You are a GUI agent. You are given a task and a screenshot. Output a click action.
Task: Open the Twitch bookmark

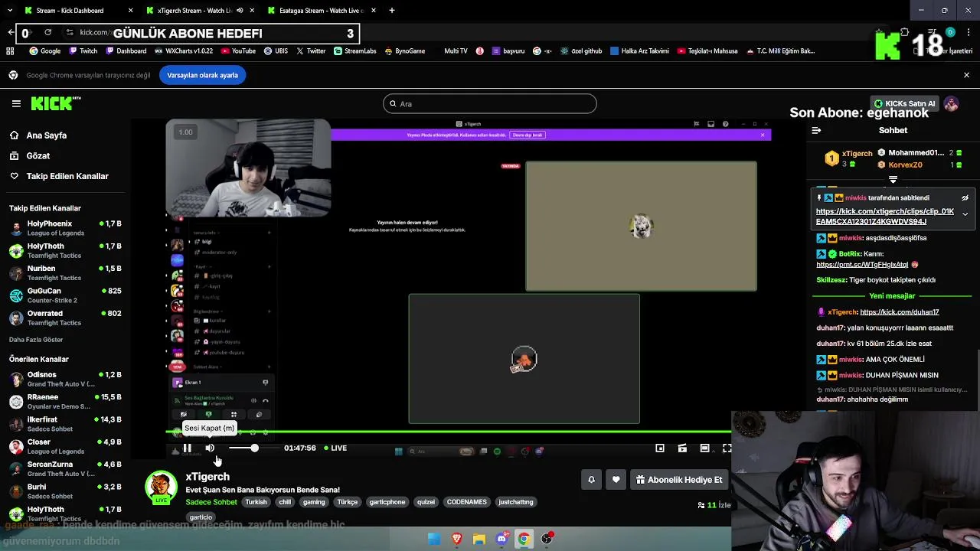[x=83, y=51]
